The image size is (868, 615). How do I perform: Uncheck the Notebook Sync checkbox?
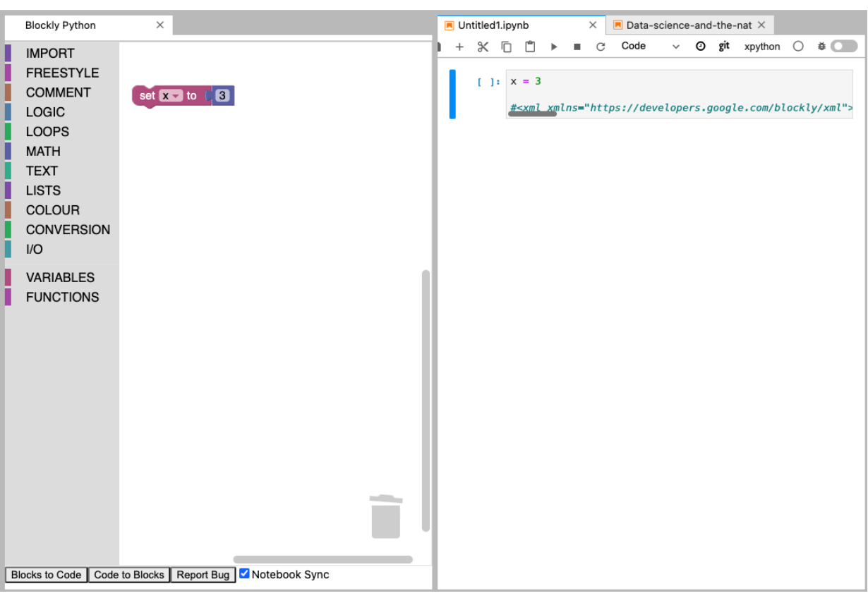tap(245, 573)
